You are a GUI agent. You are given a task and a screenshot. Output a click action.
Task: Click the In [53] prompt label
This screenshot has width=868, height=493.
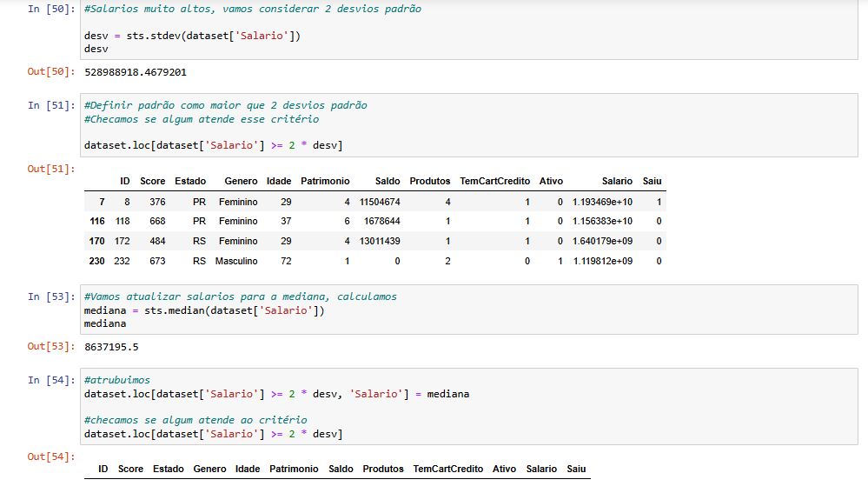[51, 296]
